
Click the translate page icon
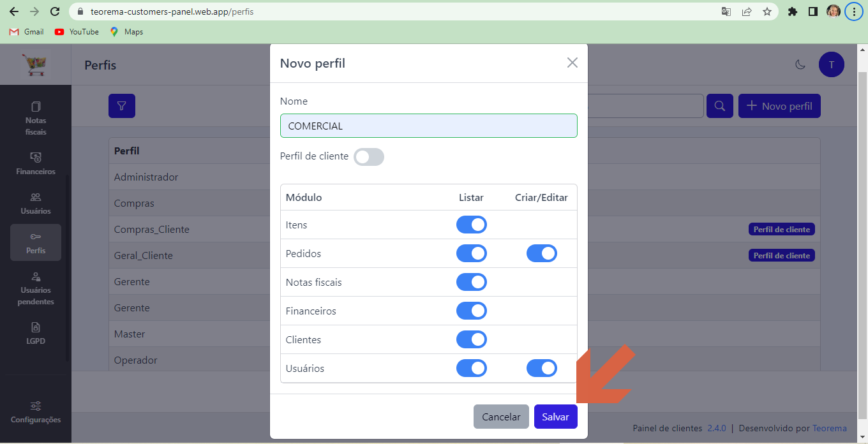click(726, 11)
